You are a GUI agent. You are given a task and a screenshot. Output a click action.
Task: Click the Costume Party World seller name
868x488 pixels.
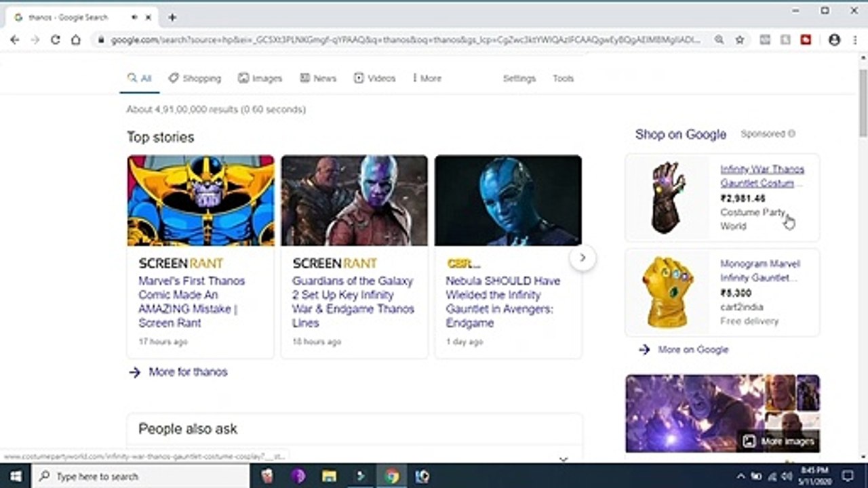(x=752, y=219)
